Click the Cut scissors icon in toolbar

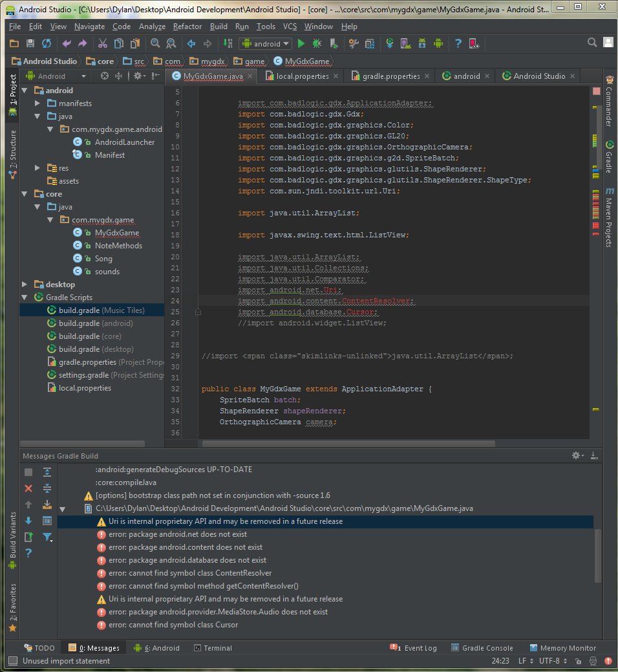click(102, 43)
